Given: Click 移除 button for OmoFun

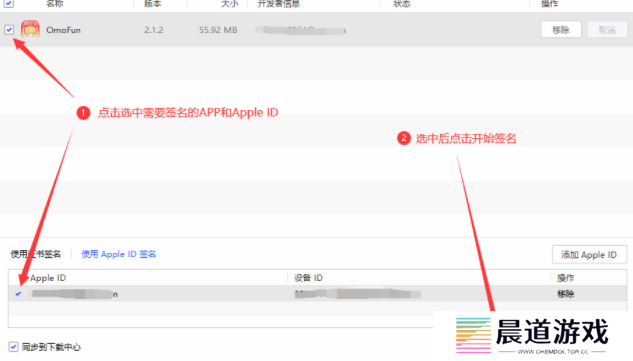Looking at the screenshot, I should tap(561, 29).
